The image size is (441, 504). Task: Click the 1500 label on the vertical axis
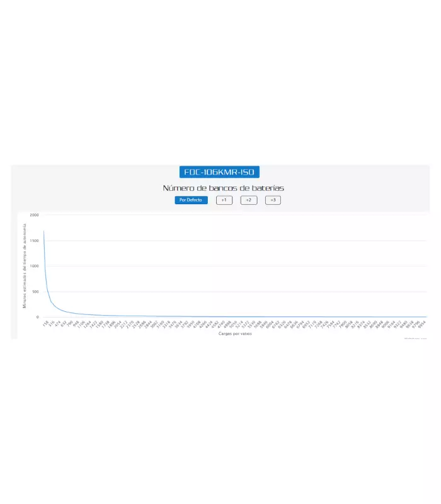(34, 241)
